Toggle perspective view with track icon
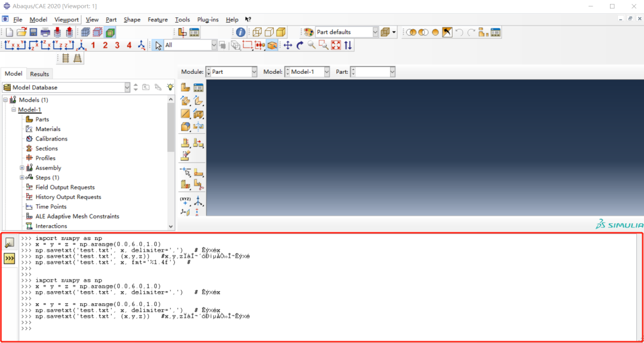Viewport: 644px width, 343px height. 78,58
